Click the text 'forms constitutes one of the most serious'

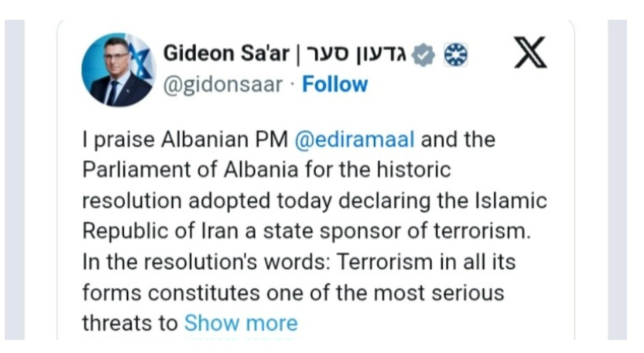coord(293,292)
